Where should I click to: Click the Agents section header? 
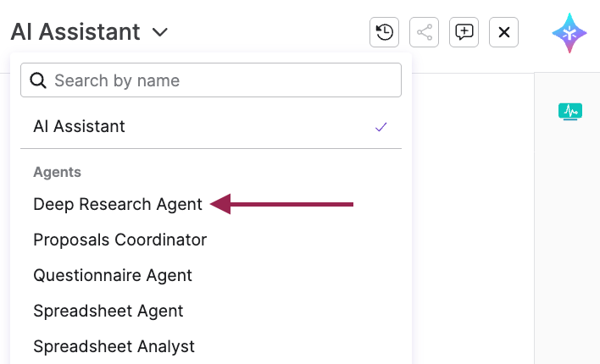(x=57, y=172)
